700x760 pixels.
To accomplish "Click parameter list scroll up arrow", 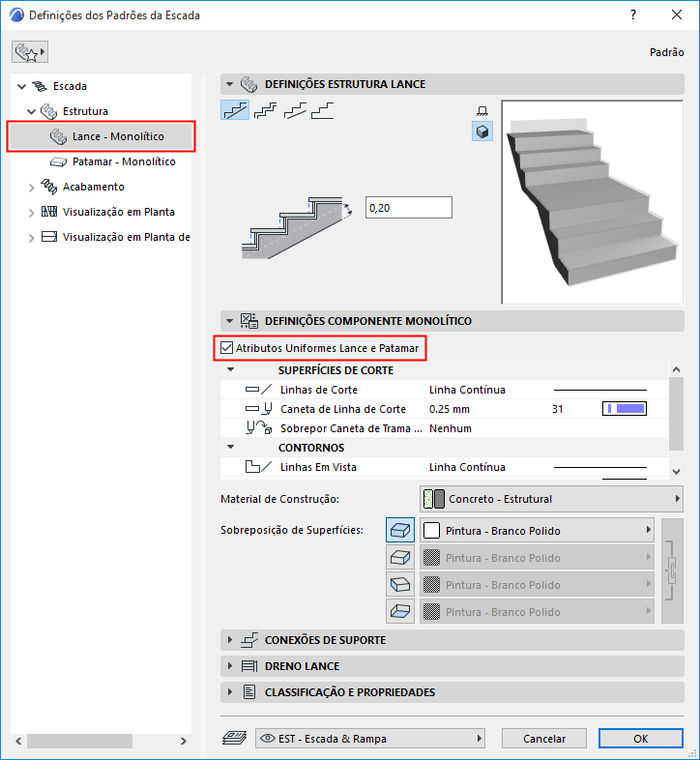I will coord(676,369).
